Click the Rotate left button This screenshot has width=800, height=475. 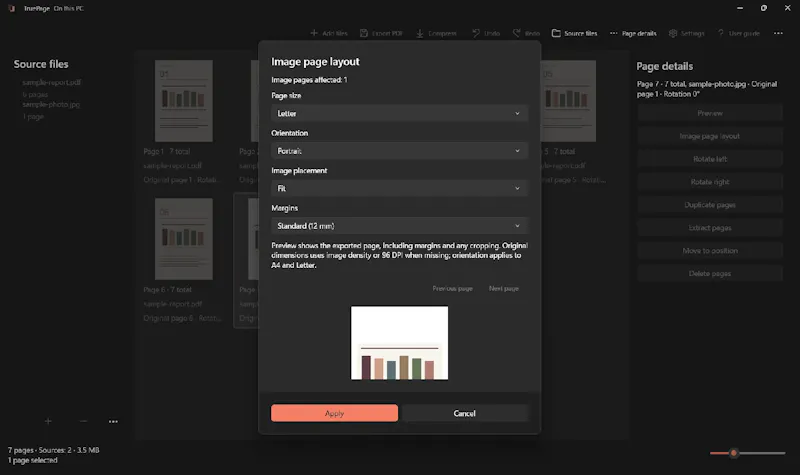710,159
